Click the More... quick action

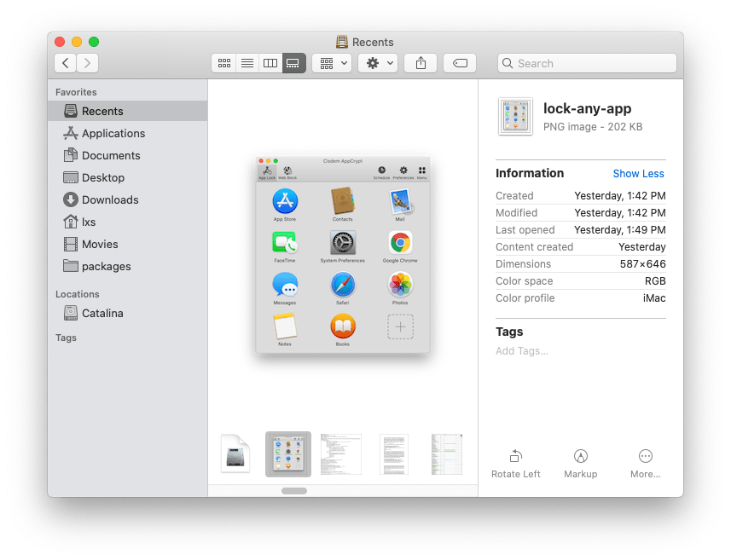tap(645, 464)
